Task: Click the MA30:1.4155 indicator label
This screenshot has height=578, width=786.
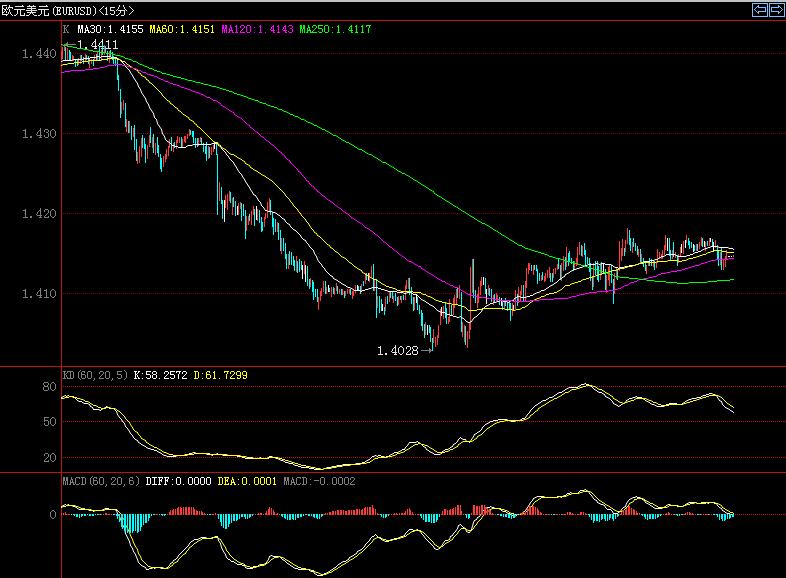Action: click(x=110, y=29)
